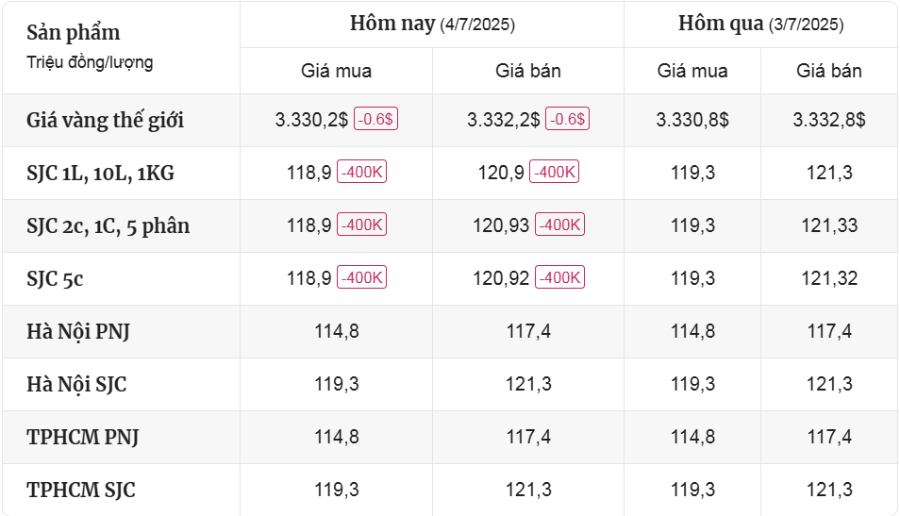Click yesterday's world sell price 3.332,8$
900x516 pixels.
[829, 120]
